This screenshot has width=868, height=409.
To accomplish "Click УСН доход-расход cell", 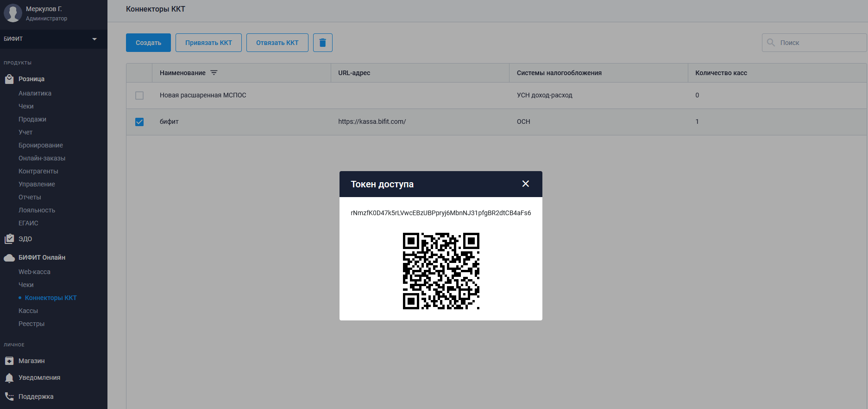I will click(x=545, y=95).
